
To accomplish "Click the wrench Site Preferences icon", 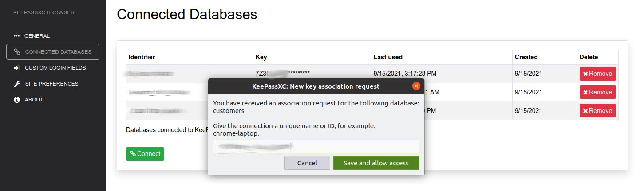I will point(17,84).
